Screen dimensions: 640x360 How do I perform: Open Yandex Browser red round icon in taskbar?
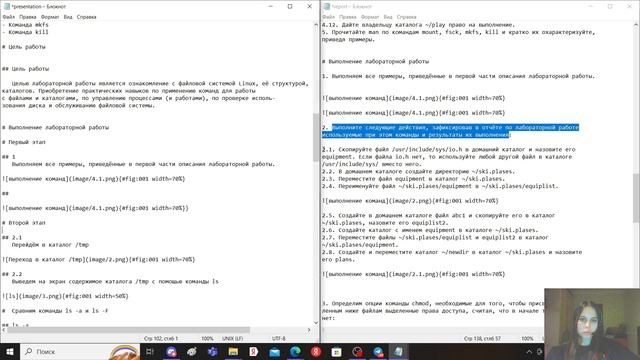click(316, 351)
